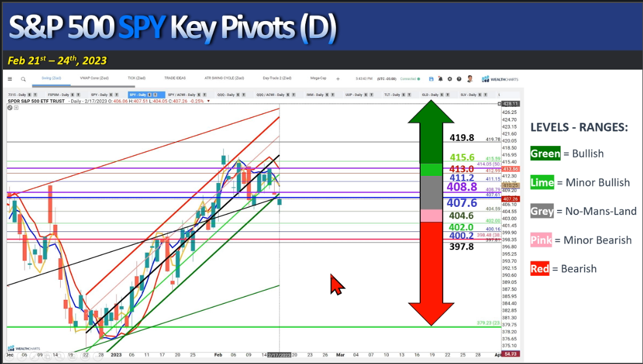Click the WealthCharts logo in the top bar
Image resolution: width=643 pixels, height=364 pixels.
[x=500, y=79]
